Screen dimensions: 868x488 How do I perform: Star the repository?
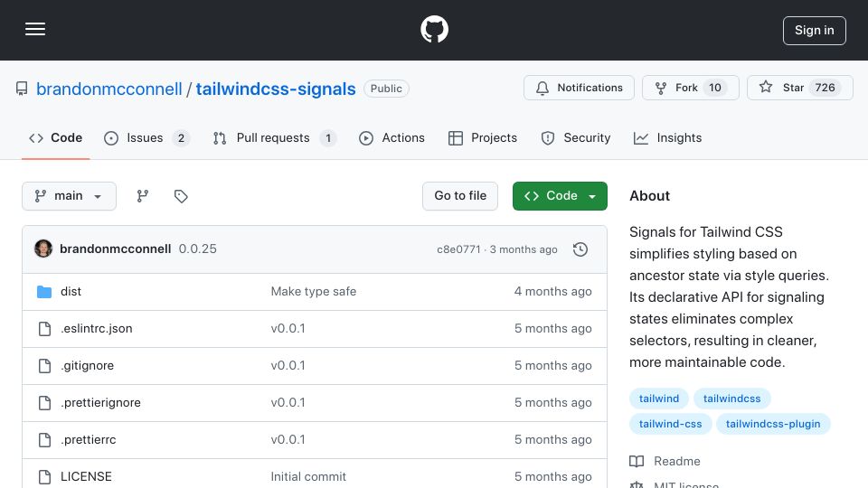pyautogui.click(x=799, y=88)
